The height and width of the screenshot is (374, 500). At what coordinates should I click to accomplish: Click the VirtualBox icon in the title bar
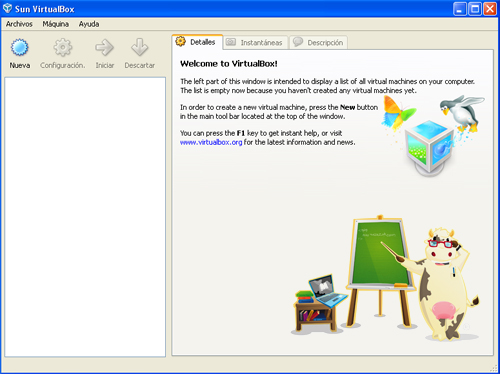click(7, 9)
